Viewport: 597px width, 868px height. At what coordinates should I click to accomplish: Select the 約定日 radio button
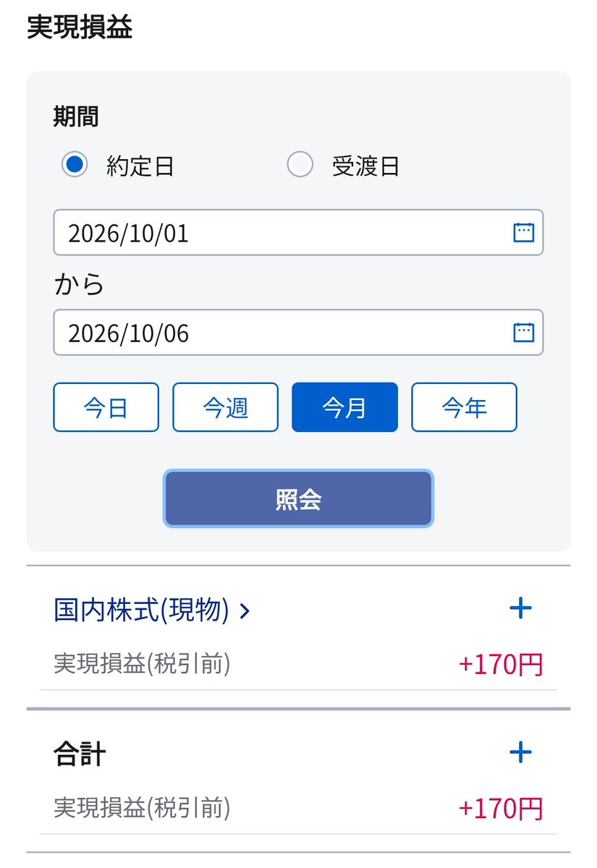pyautogui.click(x=75, y=165)
